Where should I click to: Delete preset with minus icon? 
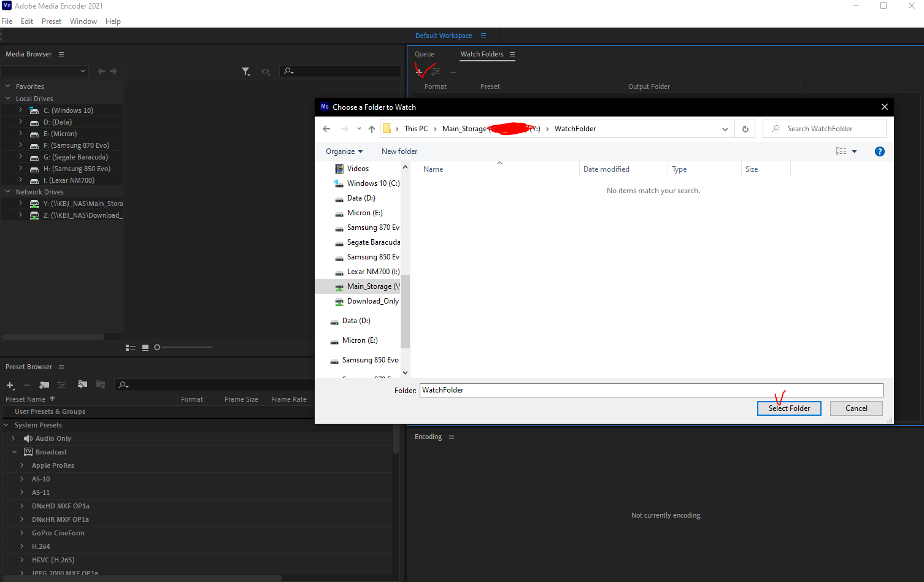click(27, 385)
